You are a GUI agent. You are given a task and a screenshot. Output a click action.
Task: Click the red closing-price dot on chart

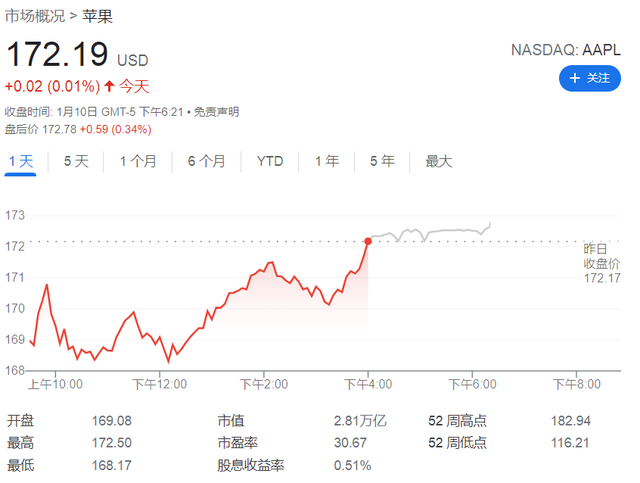(368, 241)
